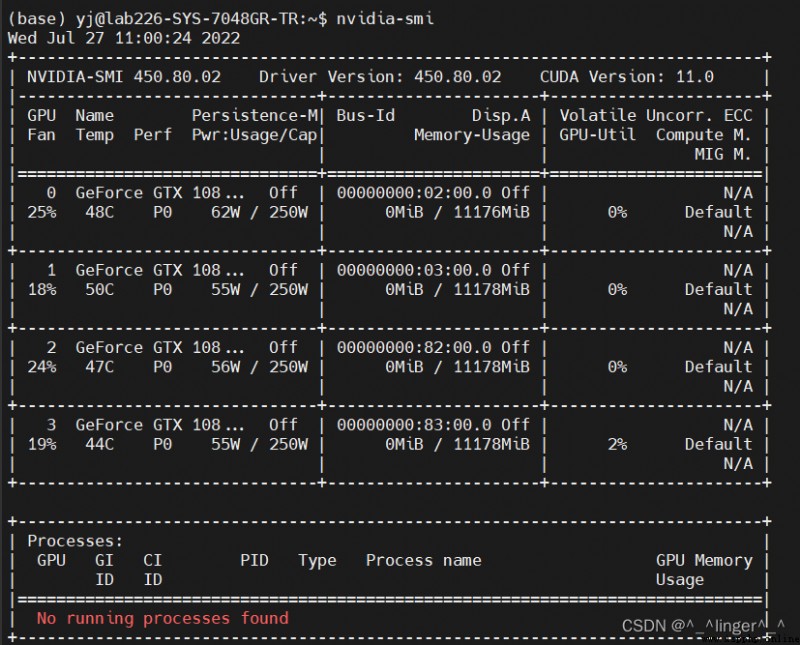Click the Persistence-M column header
Screen dimensions: 800x645
255,116
